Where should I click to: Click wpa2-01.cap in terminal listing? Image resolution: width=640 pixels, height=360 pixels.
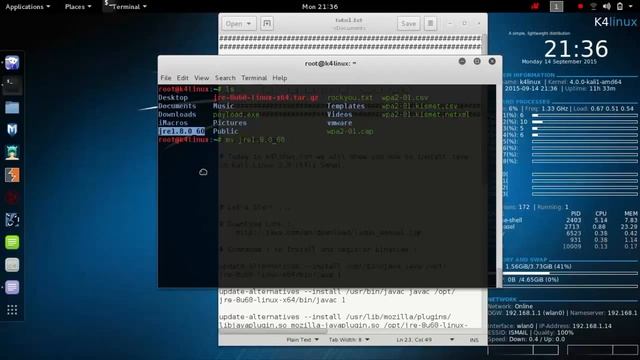[350, 131]
